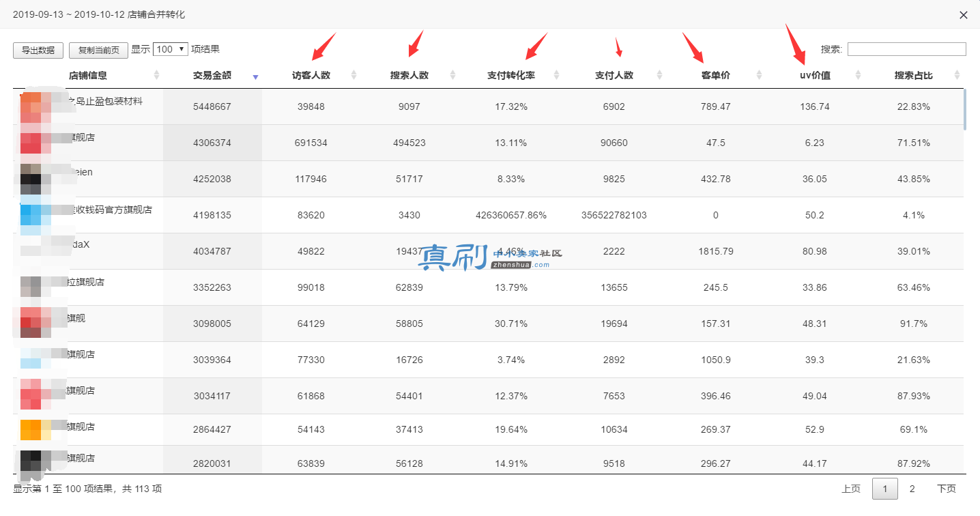Click the table's vertical scrollbar thumb

(965, 109)
